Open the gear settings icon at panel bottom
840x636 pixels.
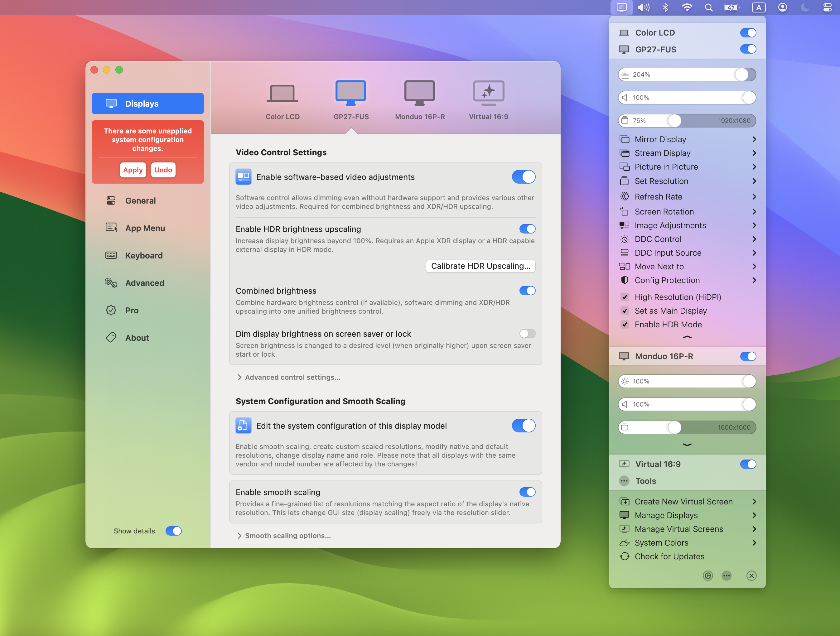coord(707,576)
